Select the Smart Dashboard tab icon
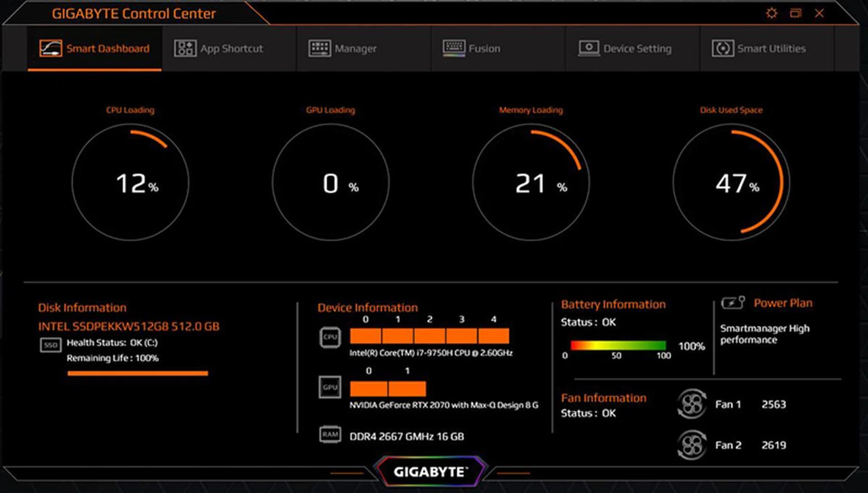The height and width of the screenshot is (493, 868). pyautogui.click(x=51, y=48)
